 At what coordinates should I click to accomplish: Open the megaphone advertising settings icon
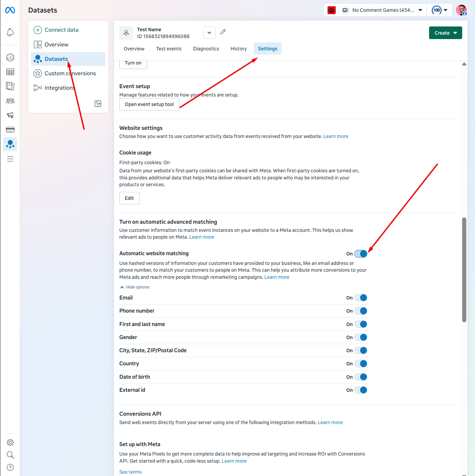click(x=10, y=115)
